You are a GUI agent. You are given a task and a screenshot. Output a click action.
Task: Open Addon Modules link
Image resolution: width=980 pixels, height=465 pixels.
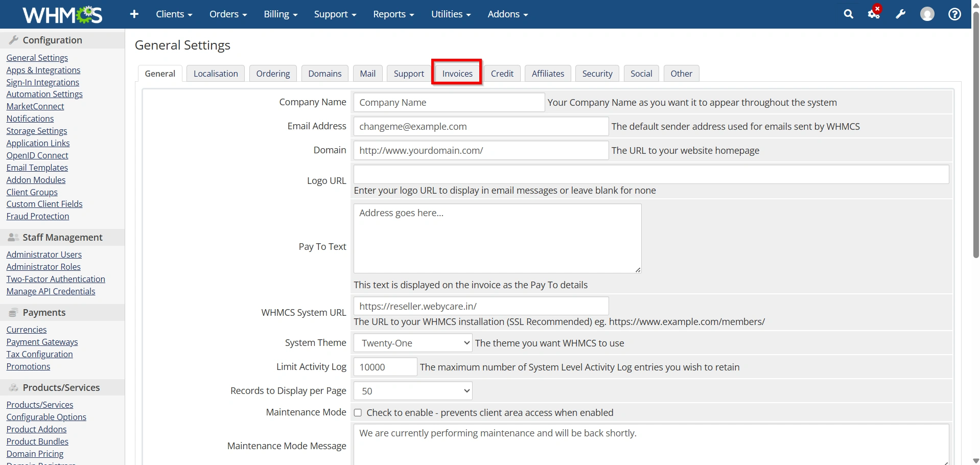[36, 180]
